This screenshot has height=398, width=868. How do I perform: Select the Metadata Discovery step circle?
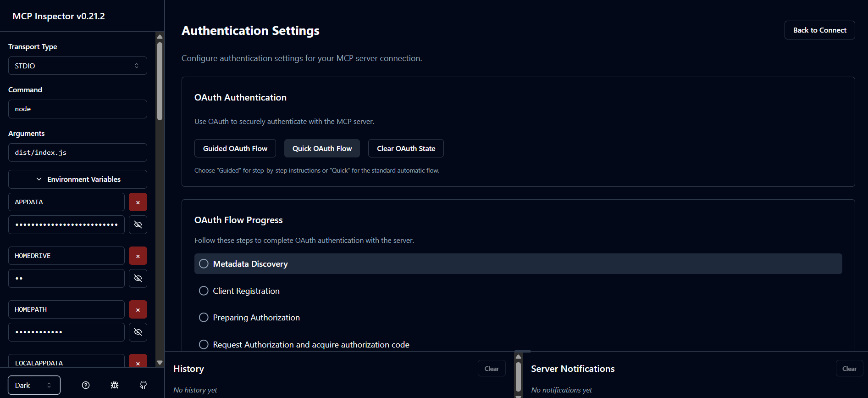pos(204,263)
